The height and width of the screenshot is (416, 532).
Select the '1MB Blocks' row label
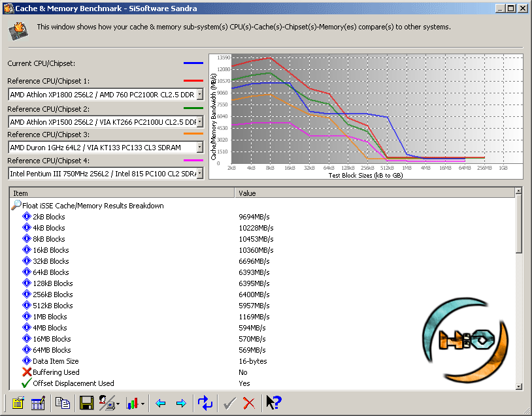50,317
